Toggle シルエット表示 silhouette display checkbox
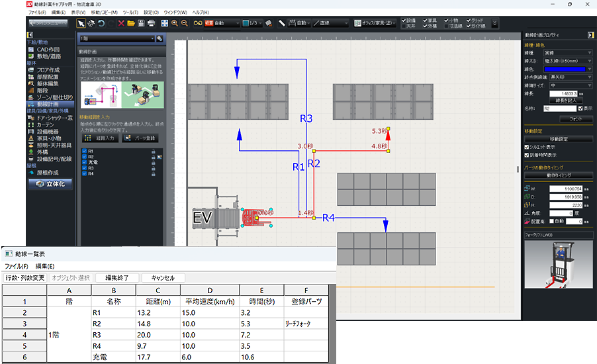 coord(527,147)
